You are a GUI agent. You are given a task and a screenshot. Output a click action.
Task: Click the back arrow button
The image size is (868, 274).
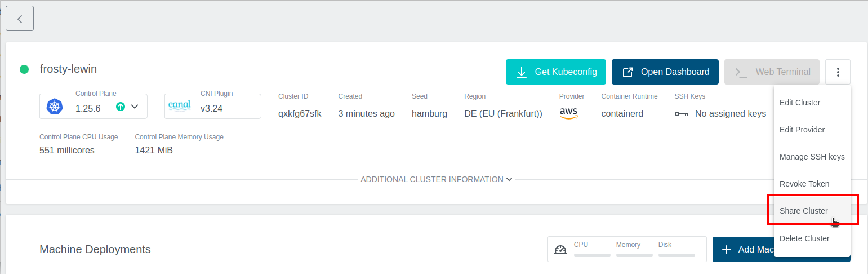[20, 19]
